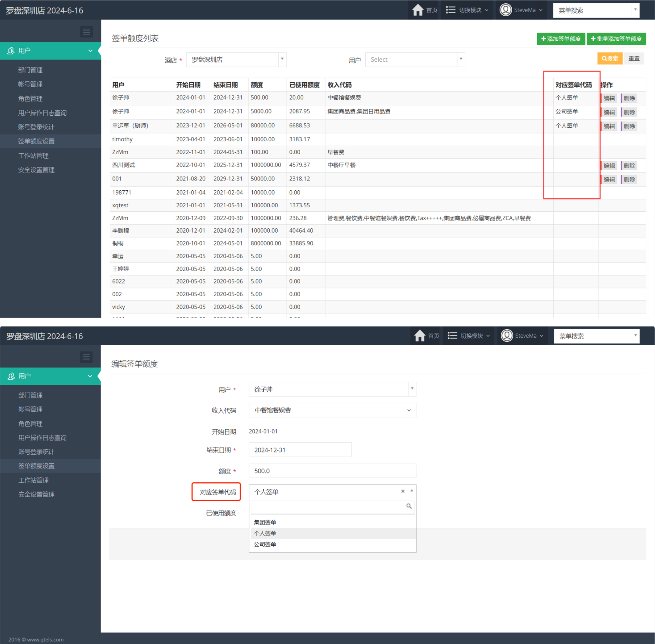Click magnifier icon in dropdown search
The image size is (655, 644).
[409, 506]
